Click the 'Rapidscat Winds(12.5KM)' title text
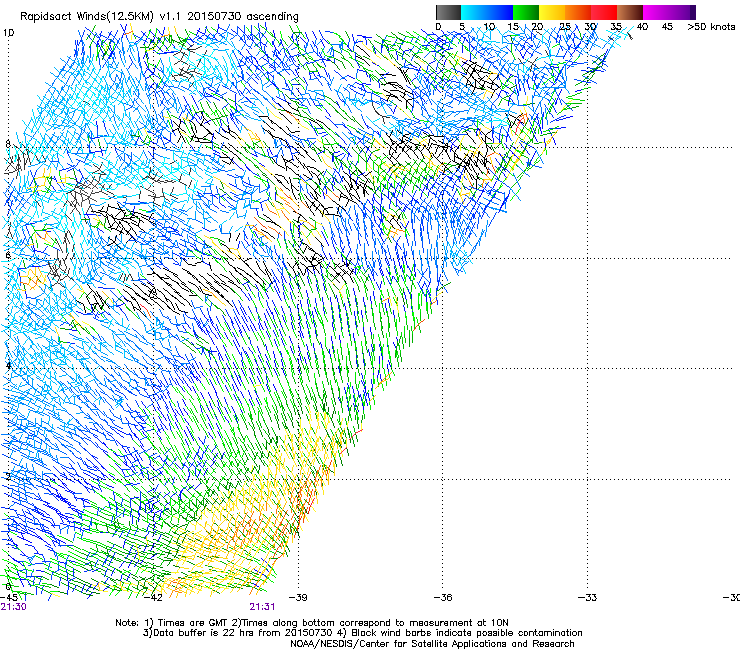The width and height of the screenshot is (740, 650). pyautogui.click(x=87, y=17)
